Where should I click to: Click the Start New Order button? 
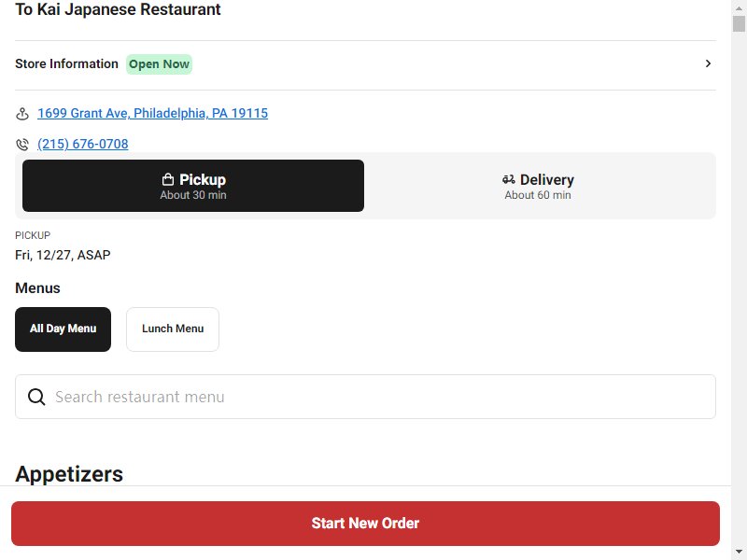pyautogui.click(x=365, y=524)
